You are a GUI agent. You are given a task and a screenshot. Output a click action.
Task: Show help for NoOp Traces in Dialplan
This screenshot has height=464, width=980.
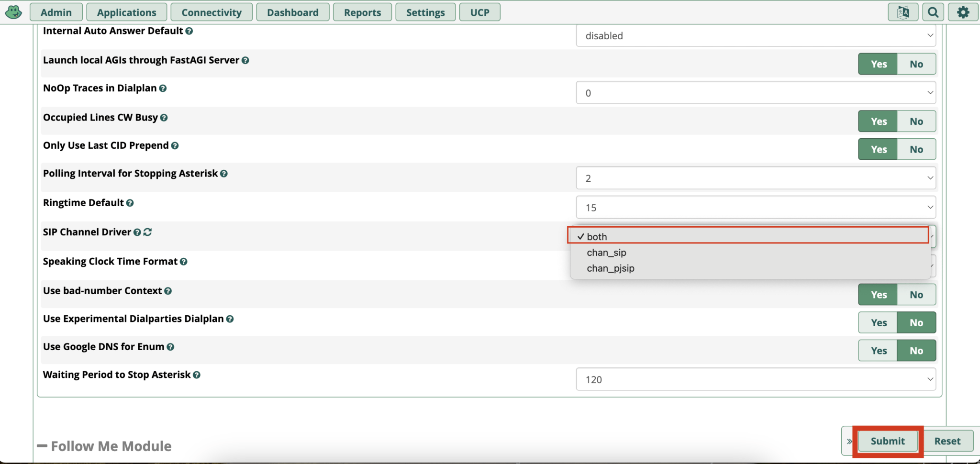[x=163, y=88]
